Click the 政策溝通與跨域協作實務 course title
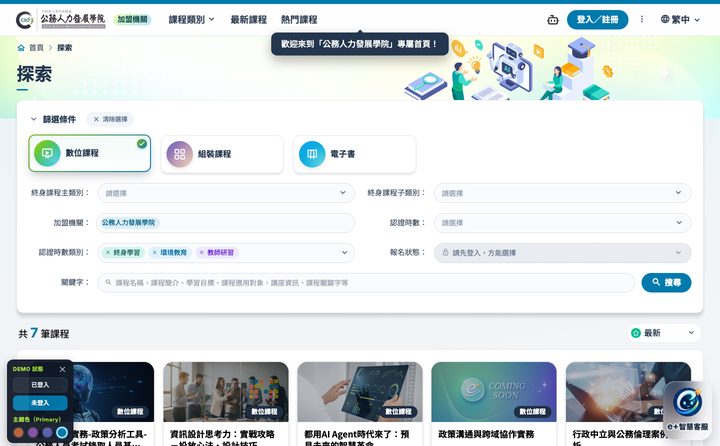 (486, 434)
